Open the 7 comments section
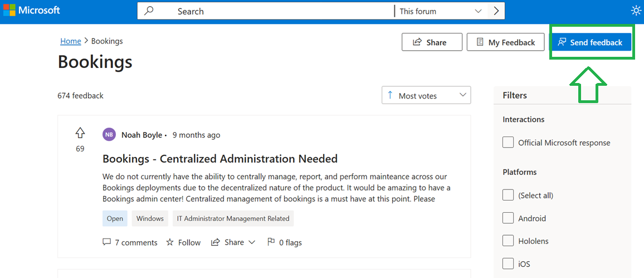This screenshot has width=644, height=278. point(130,242)
